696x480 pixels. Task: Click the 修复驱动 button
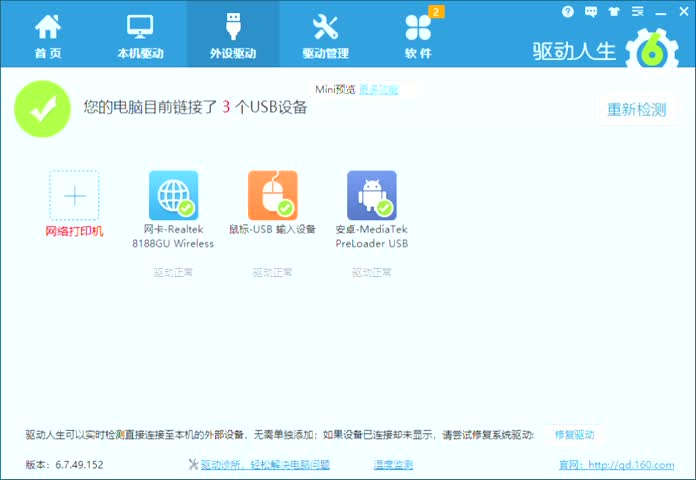point(574,435)
